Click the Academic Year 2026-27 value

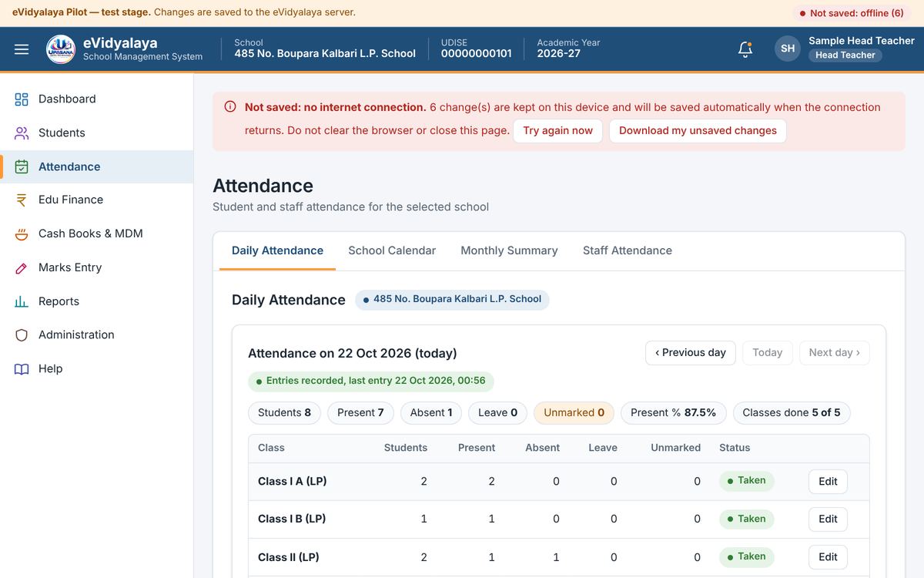tap(559, 53)
